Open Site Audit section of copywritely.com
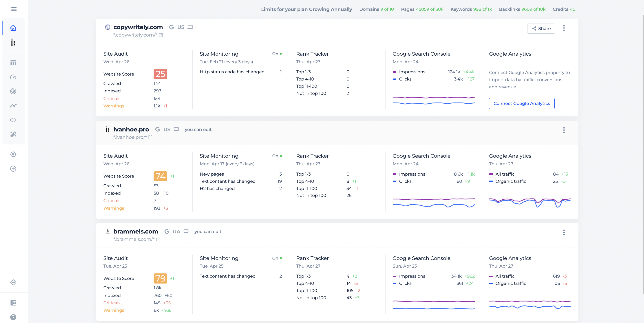 [115, 54]
